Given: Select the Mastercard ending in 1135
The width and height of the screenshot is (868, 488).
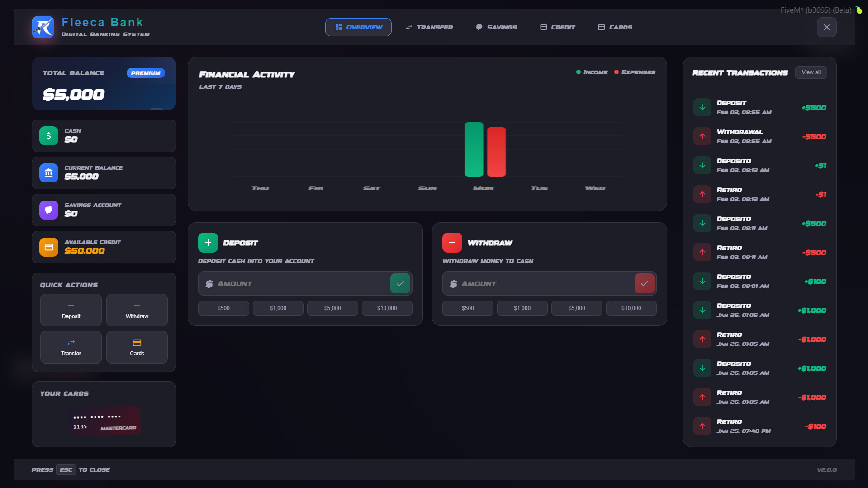Looking at the screenshot, I should tap(104, 421).
